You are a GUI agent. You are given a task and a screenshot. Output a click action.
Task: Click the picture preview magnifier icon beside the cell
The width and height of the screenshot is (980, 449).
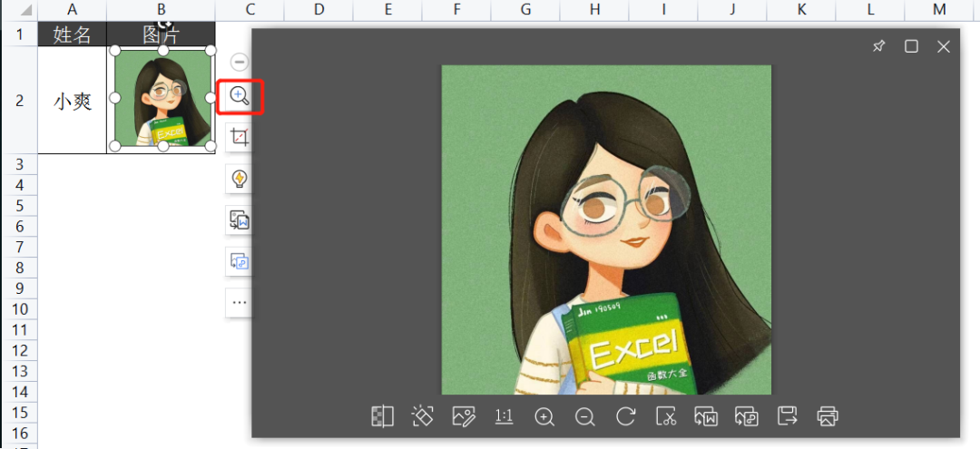[x=240, y=97]
